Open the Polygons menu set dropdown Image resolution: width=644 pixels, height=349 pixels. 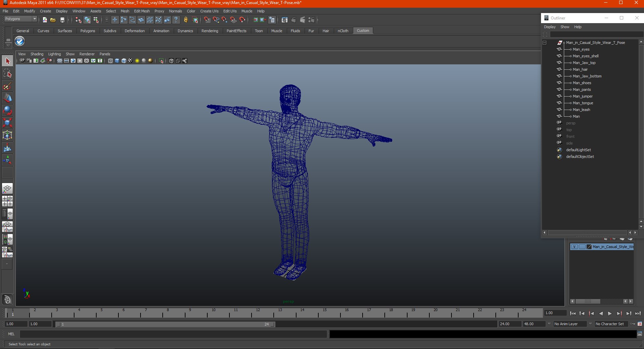34,19
